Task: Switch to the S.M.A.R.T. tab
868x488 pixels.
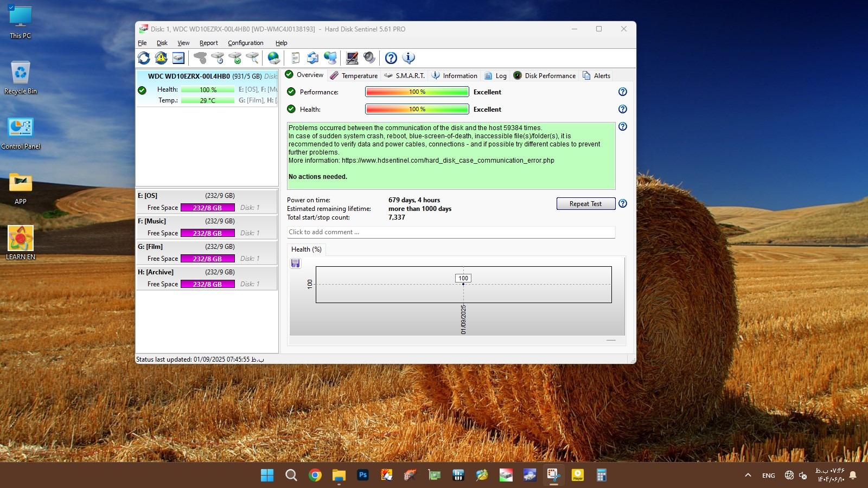Action: click(x=404, y=75)
